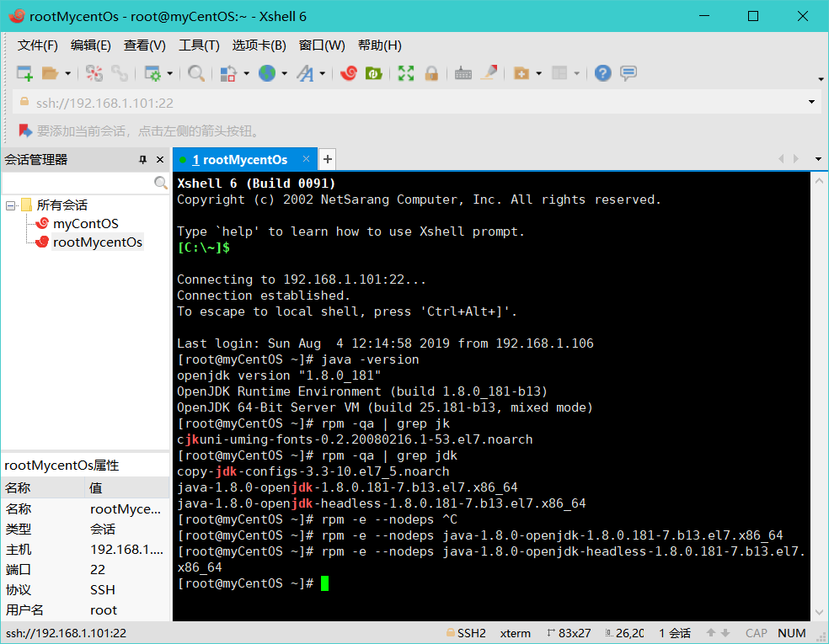The width and height of the screenshot is (829, 644).
Task: Click the color scheme toolbar icon
Action: coord(227,73)
